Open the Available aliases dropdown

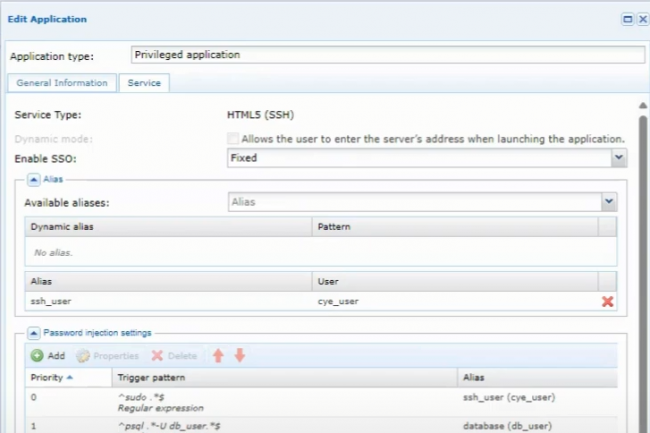point(608,202)
